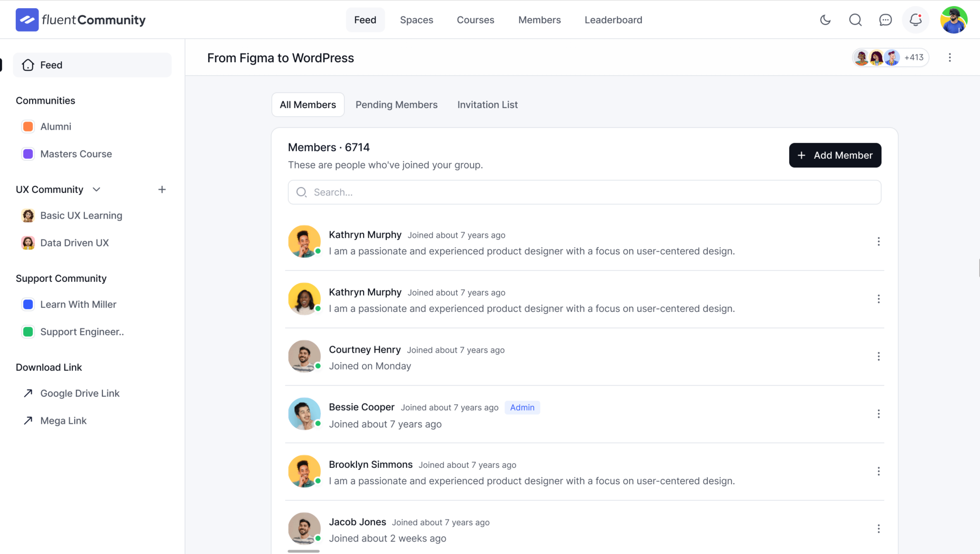The image size is (980, 554).
Task: Collapse the UX Community section
Action: click(96, 189)
